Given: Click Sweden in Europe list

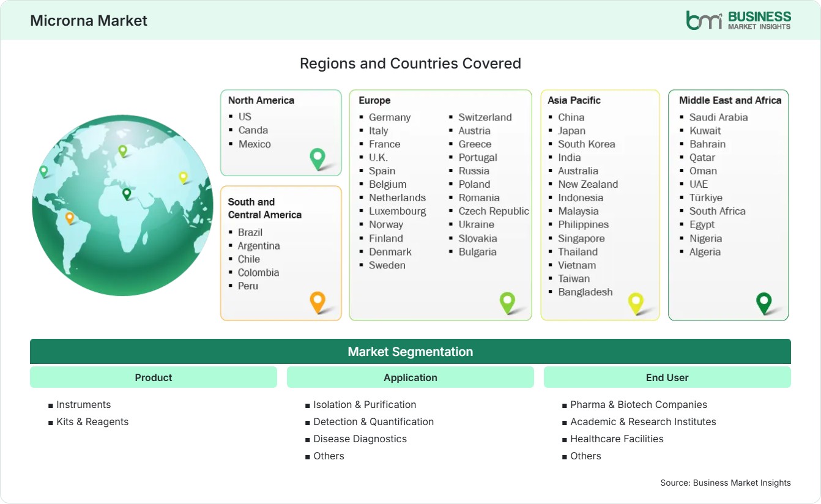Looking at the screenshot, I should (387, 265).
